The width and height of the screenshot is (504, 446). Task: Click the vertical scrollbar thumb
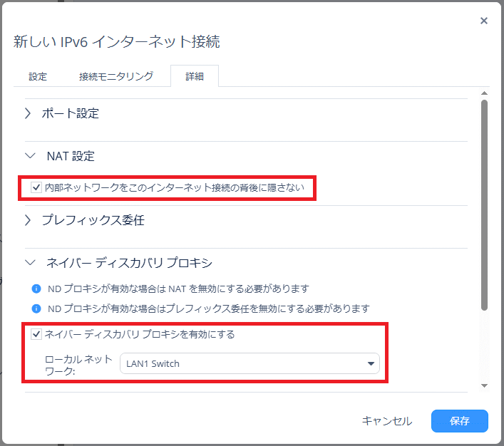pos(485,203)
